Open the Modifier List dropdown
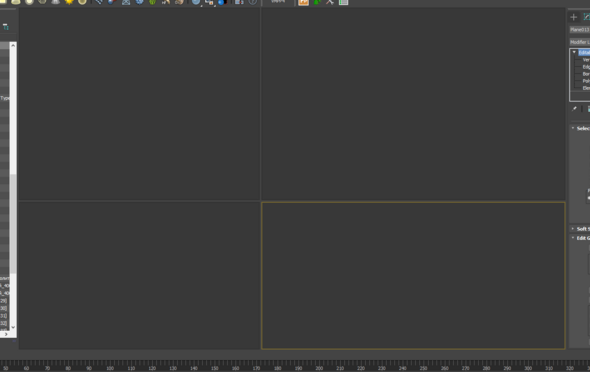590x372 pixels. point(580,42)
